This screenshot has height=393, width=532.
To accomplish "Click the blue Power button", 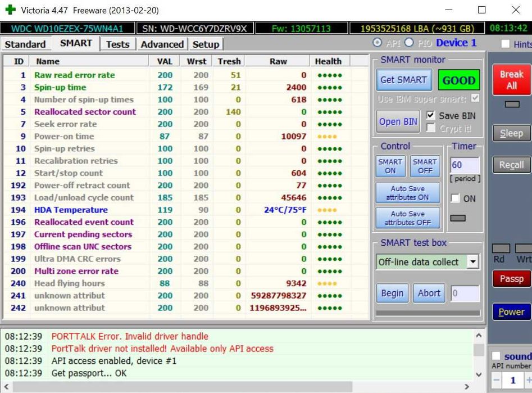I will tap(511, 312).
